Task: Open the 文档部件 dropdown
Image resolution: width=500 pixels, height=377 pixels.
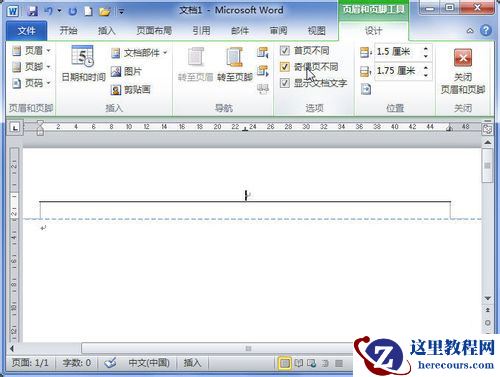Action: (139, 53)
